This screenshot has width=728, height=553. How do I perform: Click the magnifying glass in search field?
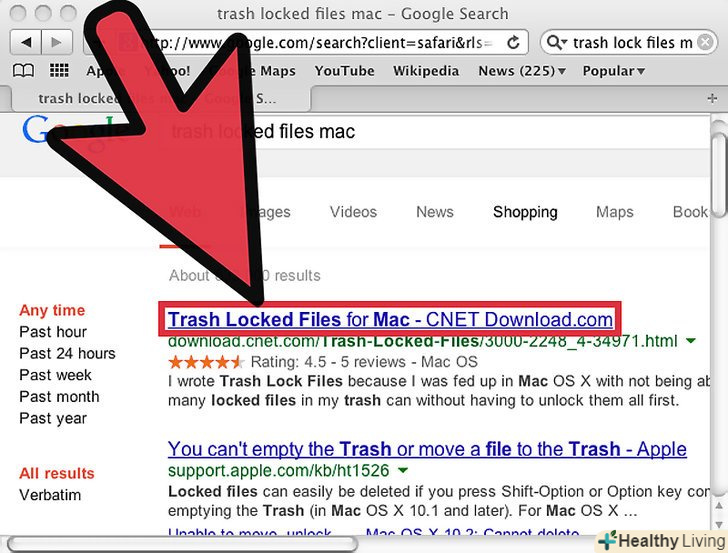555,43
